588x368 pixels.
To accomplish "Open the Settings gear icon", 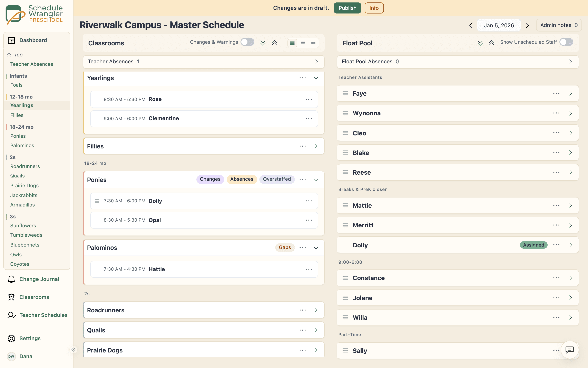I will tap(11, 338).
